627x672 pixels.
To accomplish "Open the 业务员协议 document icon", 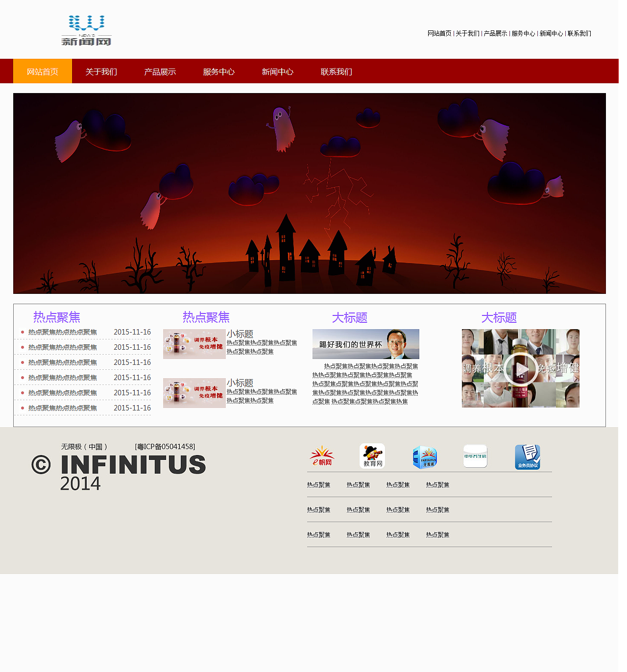I will (528, 456).
